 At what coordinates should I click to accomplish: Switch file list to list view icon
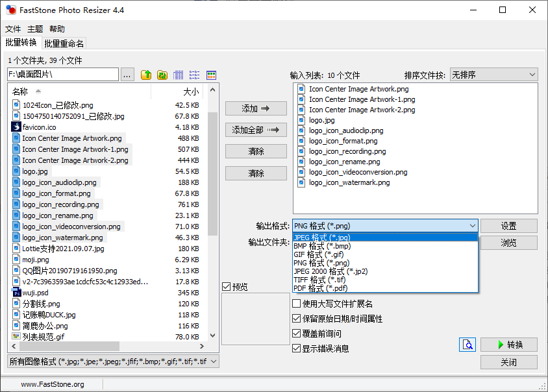click(195, 75)
